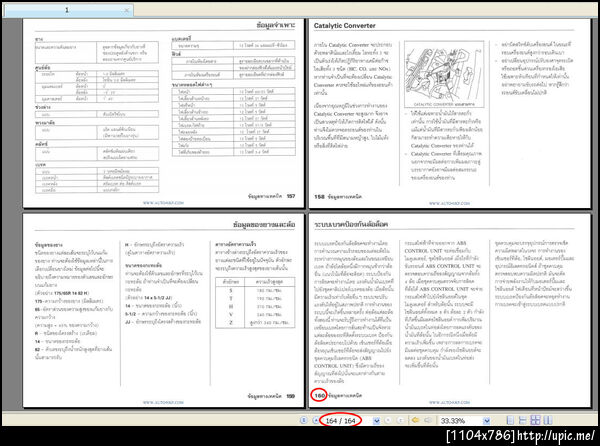Click the forward-to-next-view arrow
Viewport: 600px width, 446px height.
point(428,420)
